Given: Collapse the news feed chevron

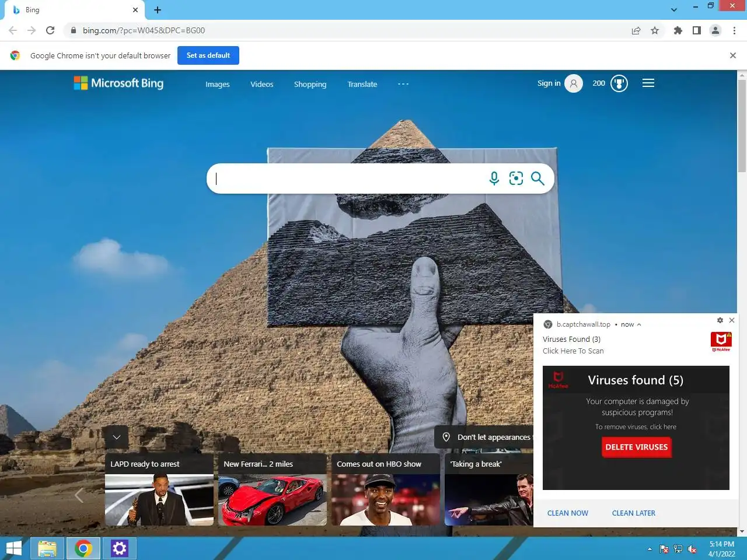Looking at the screenshot, I should coord(117,437).
